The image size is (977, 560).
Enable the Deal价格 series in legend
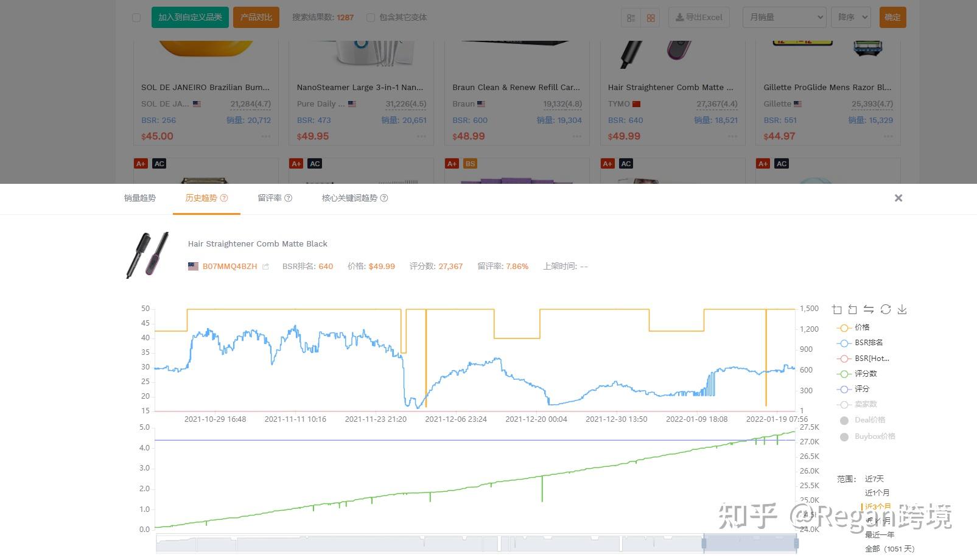click(x=862, y=420)
